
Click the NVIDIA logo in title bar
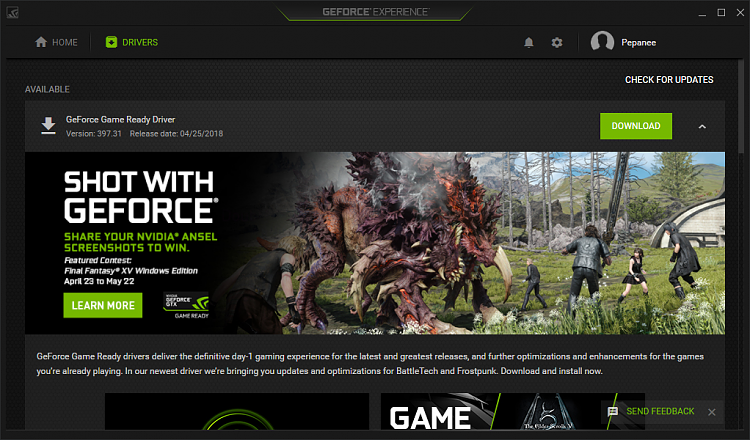pos(12,13)
